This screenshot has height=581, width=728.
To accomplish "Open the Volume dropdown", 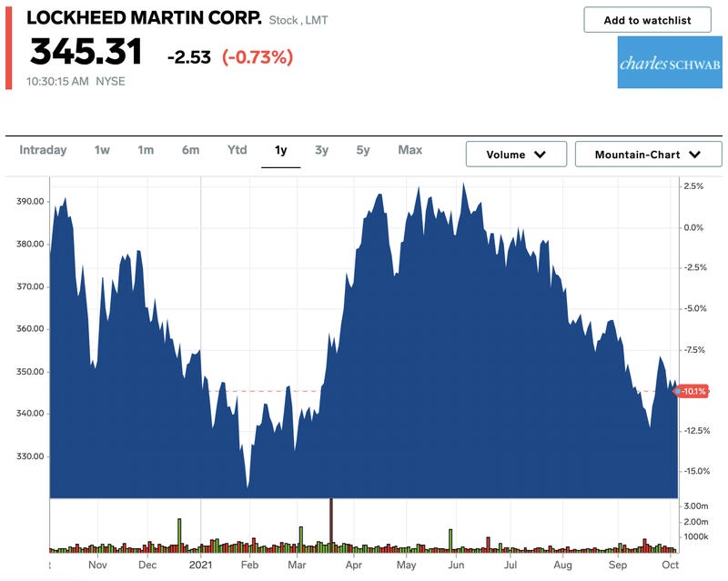I will click(516, 154).
